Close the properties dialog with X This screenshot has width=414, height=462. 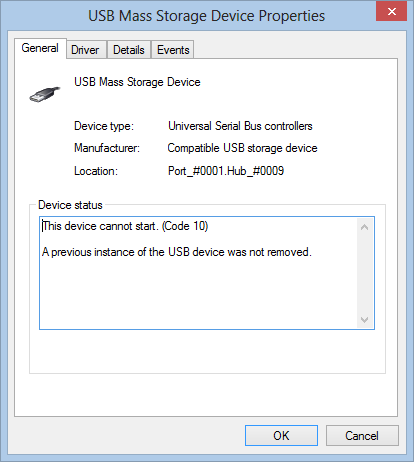pyautogui.click(x=392, y=11)
